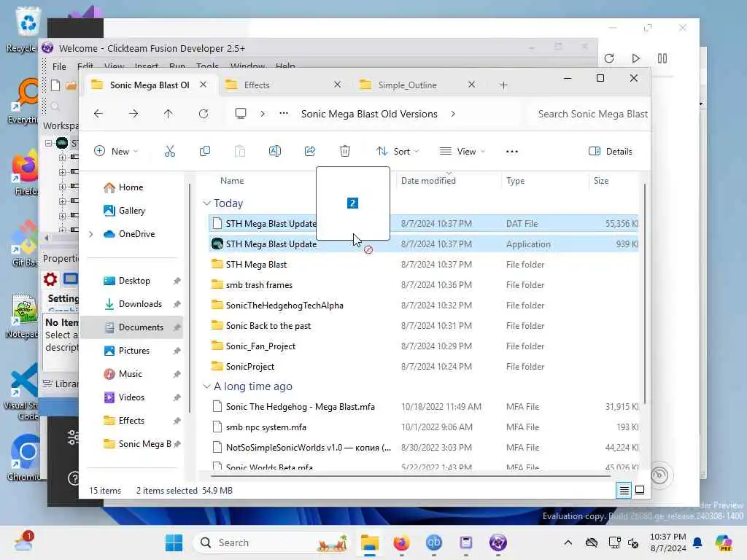
Task: Show hidden system tray icons
Action: point(568,542)
